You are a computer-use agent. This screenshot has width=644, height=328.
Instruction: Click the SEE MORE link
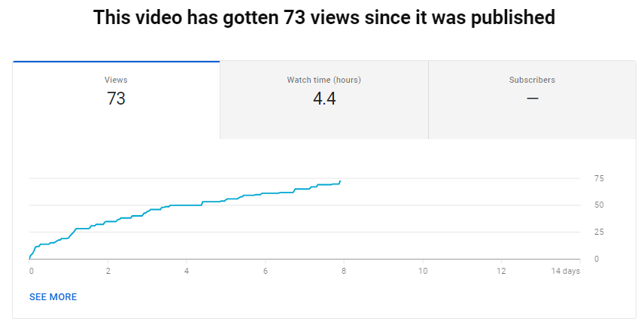point(53,297)
